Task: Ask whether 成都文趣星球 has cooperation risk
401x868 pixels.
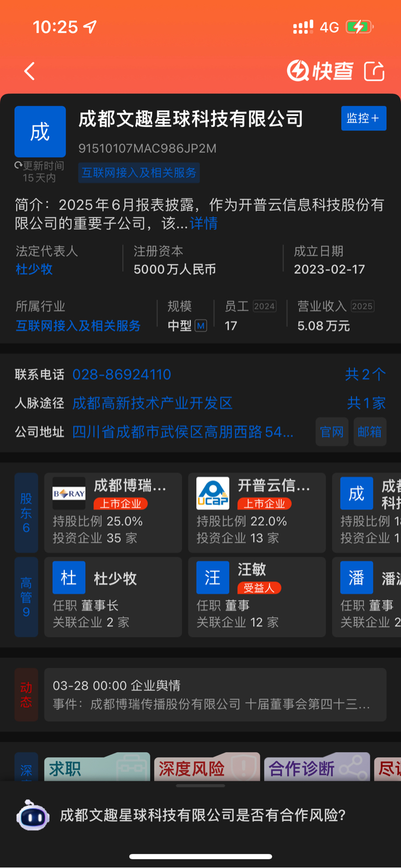Action: click(x=203, y=815)
